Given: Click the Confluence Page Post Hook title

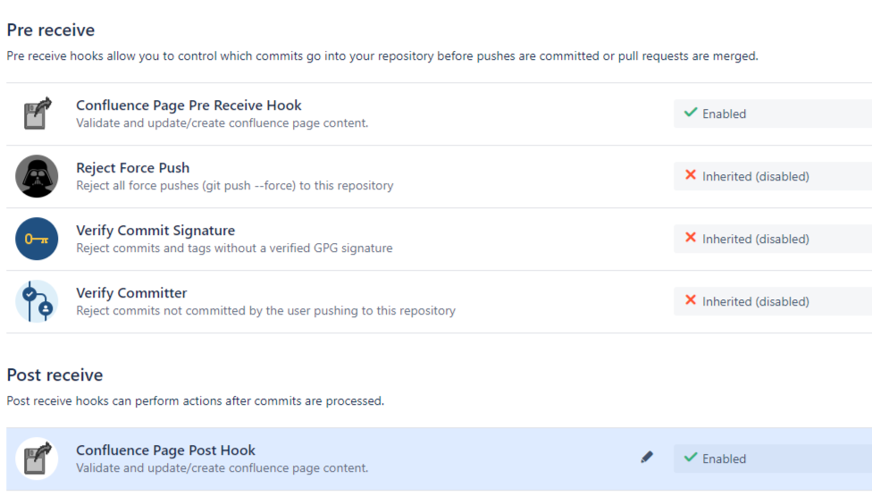Looking at the screenshot, I should point(165,450).
